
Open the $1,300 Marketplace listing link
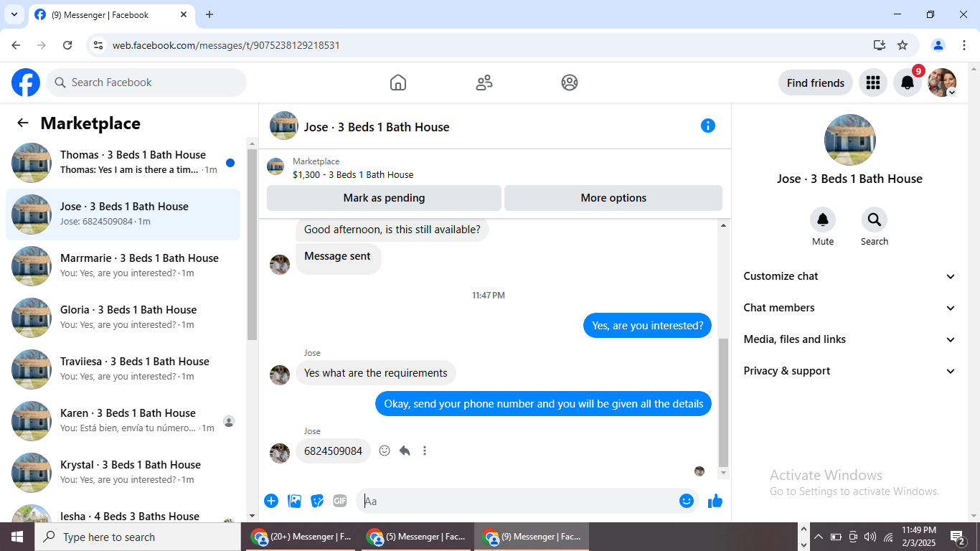tap(353, 174)
